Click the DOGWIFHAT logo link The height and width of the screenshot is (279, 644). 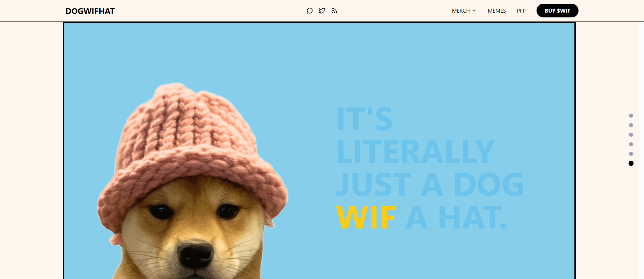click(x=90, y=11)
